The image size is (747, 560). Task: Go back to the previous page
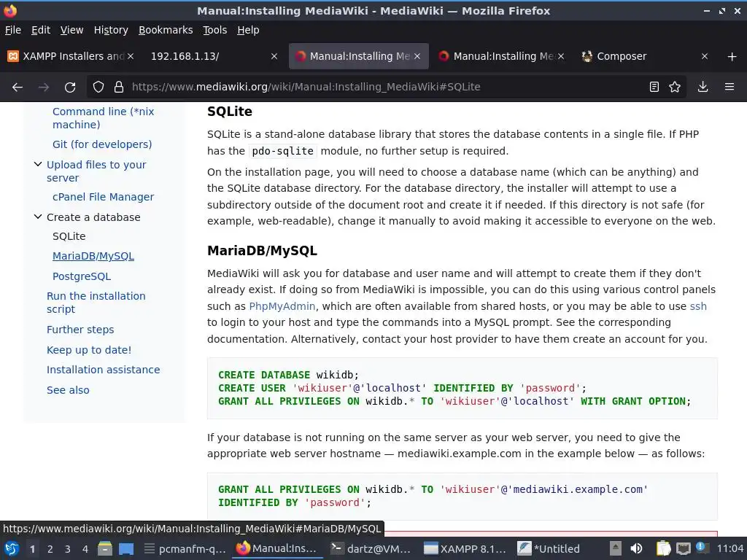pos(18,87)
